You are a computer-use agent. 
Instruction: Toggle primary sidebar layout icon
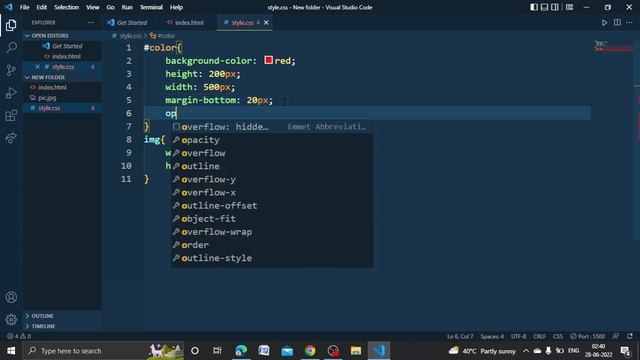coord(533,7)
